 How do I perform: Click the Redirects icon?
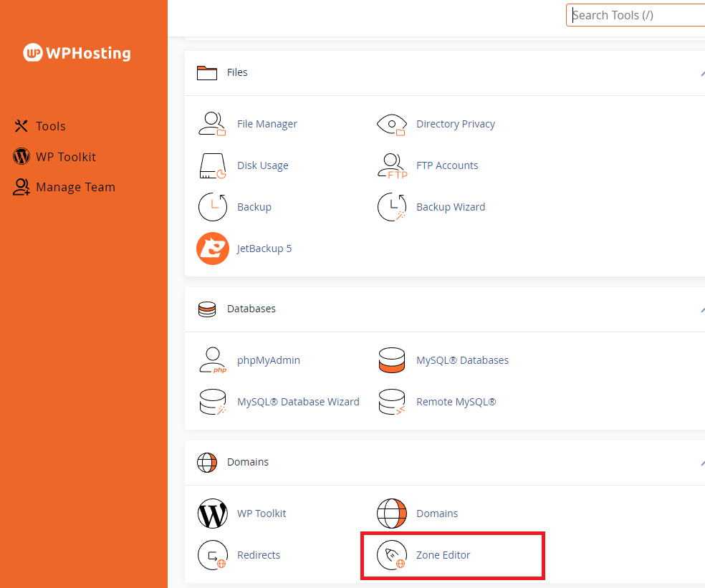[x=212, y=555]
